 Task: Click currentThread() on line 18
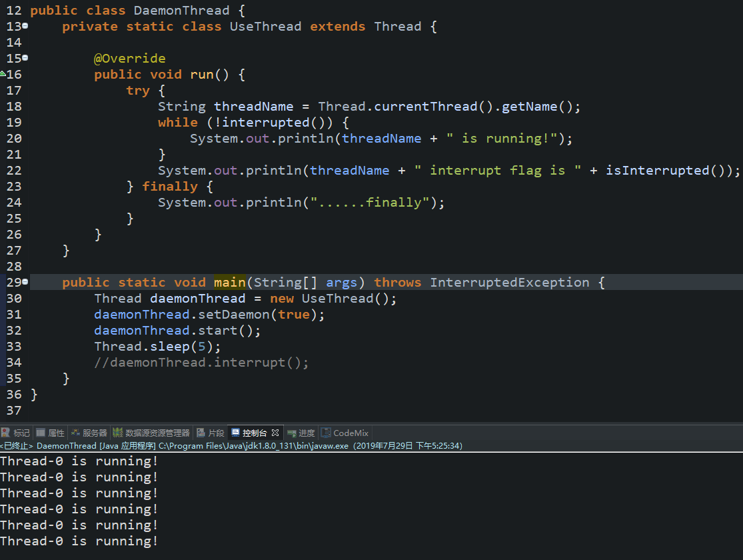433,107
